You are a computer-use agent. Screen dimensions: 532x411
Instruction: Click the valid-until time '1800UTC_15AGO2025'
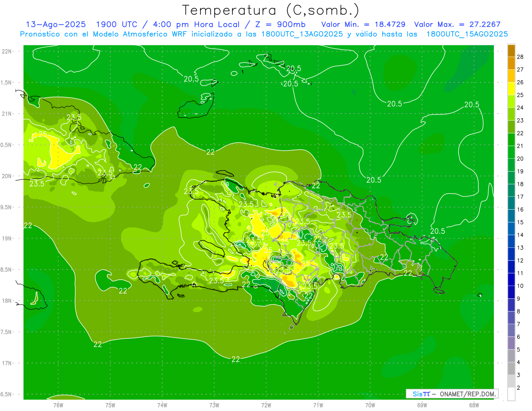pyautogui.click(x=467, y=34)
